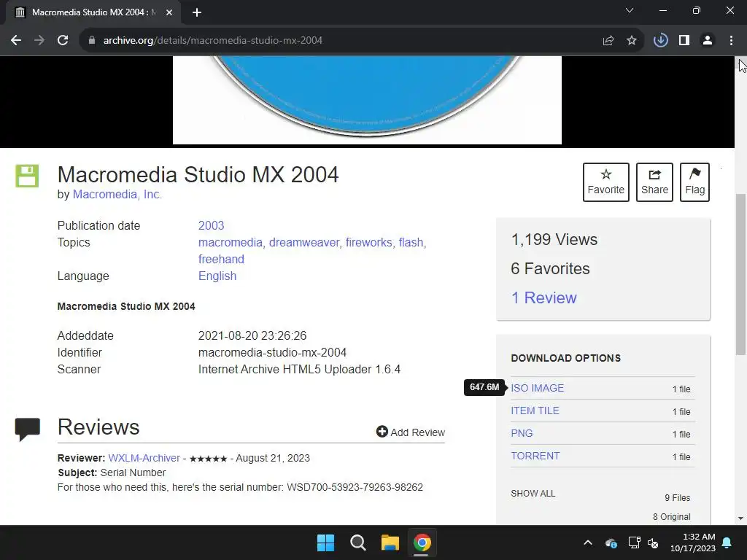The width and height of the screenshot is (747, 560).
Task: Open the Macromedia, Inc. creator link
Action: click(x=117, y=194)
